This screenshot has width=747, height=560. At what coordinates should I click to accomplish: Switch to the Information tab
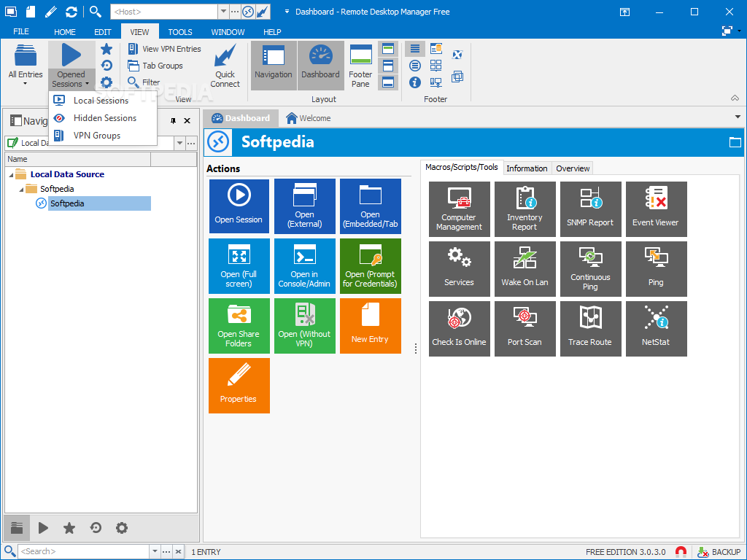[527, 168]
